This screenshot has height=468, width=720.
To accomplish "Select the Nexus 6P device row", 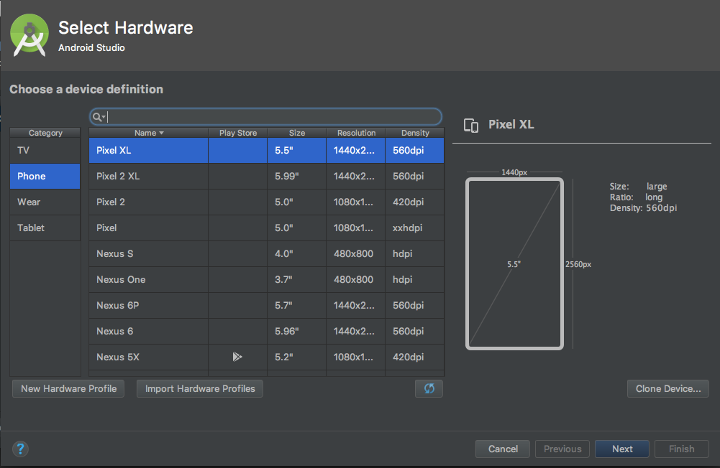I will point(266,305).
